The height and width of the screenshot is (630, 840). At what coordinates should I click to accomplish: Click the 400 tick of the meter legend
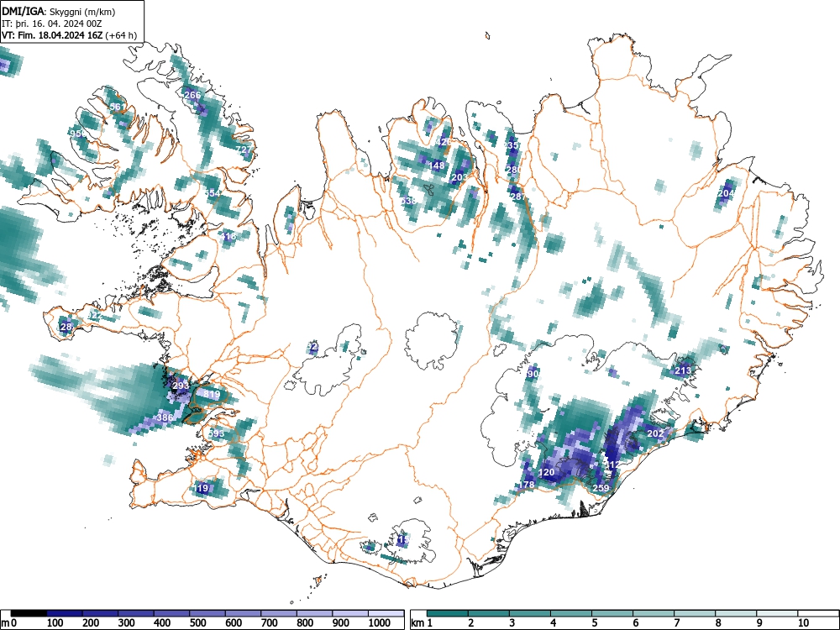[x=162, y=623]
